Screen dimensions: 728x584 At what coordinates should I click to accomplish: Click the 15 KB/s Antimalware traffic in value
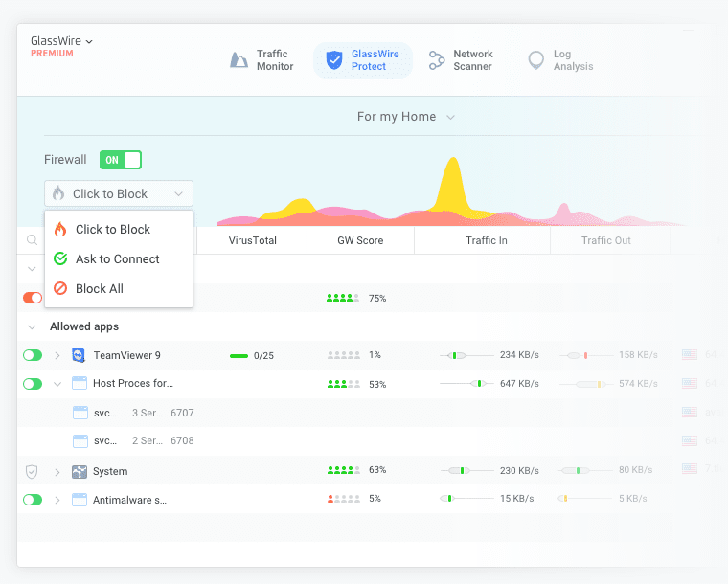[516, 499]
